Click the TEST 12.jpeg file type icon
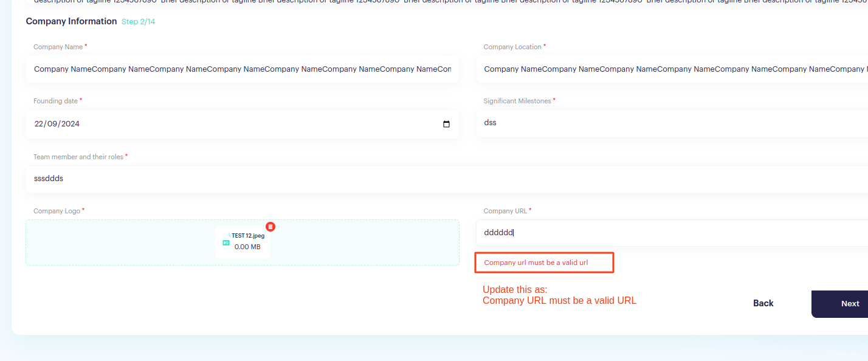The width and height of the screenshot is (868, 361). point(226,242)
